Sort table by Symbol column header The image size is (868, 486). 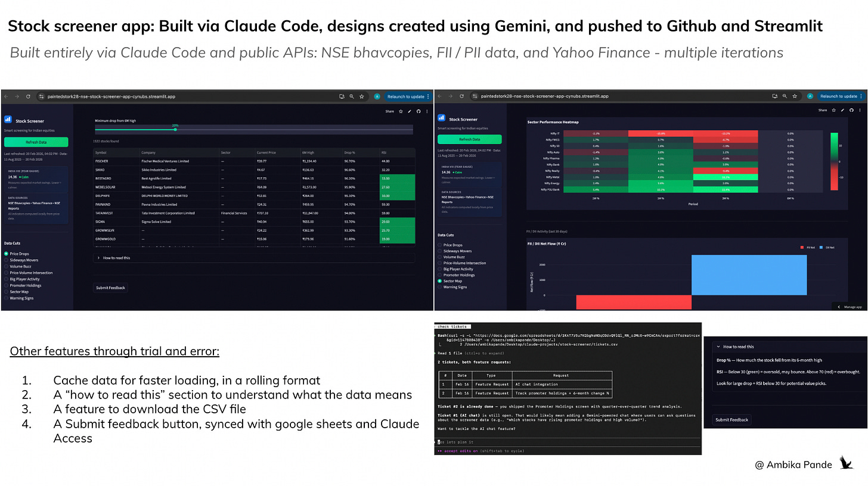tap(116, 152)
